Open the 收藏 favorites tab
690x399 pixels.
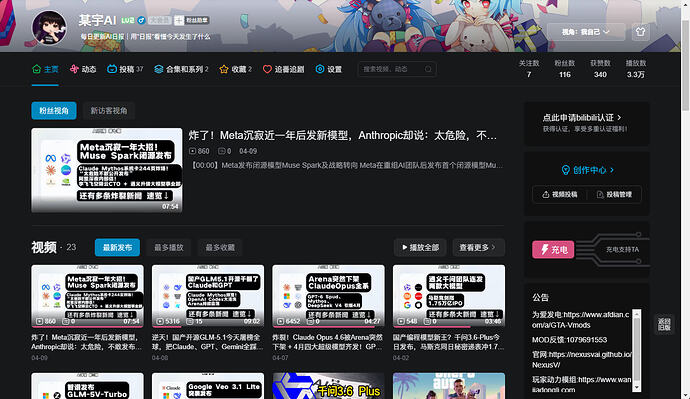pos(235,69)
